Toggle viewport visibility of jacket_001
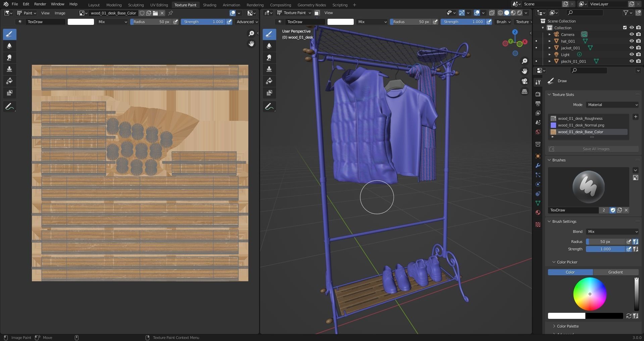Image resolution: width=644 pixels, height=341 pixels. (632, 48)
